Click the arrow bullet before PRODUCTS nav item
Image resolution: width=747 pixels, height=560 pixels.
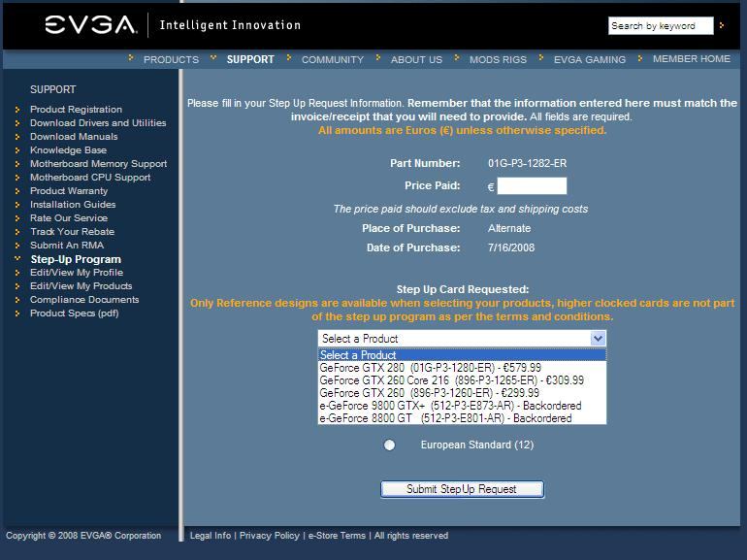131,57
